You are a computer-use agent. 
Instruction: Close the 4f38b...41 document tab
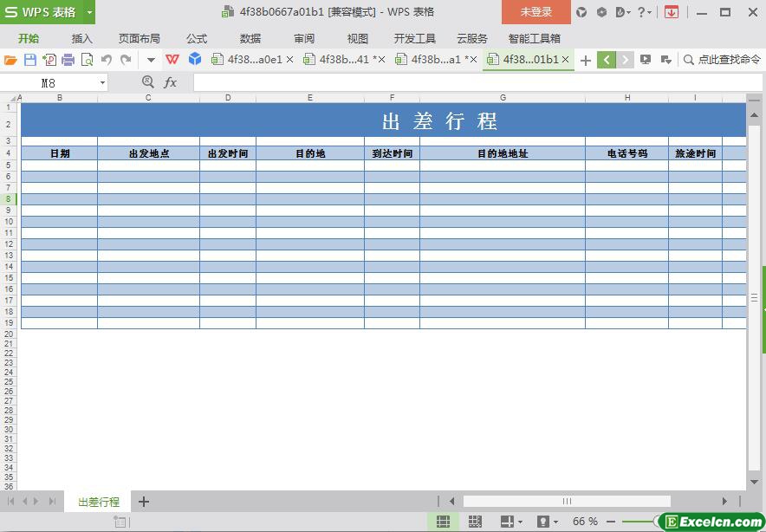click(381, 60)
